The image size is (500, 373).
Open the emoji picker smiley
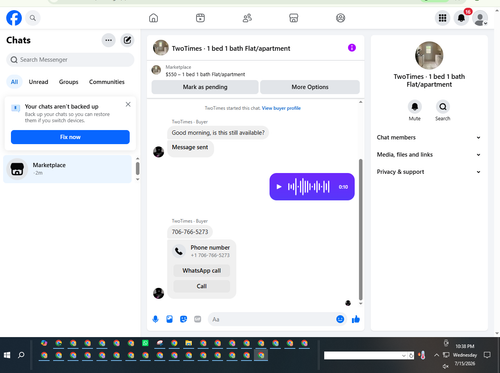[x=340, y=319]
